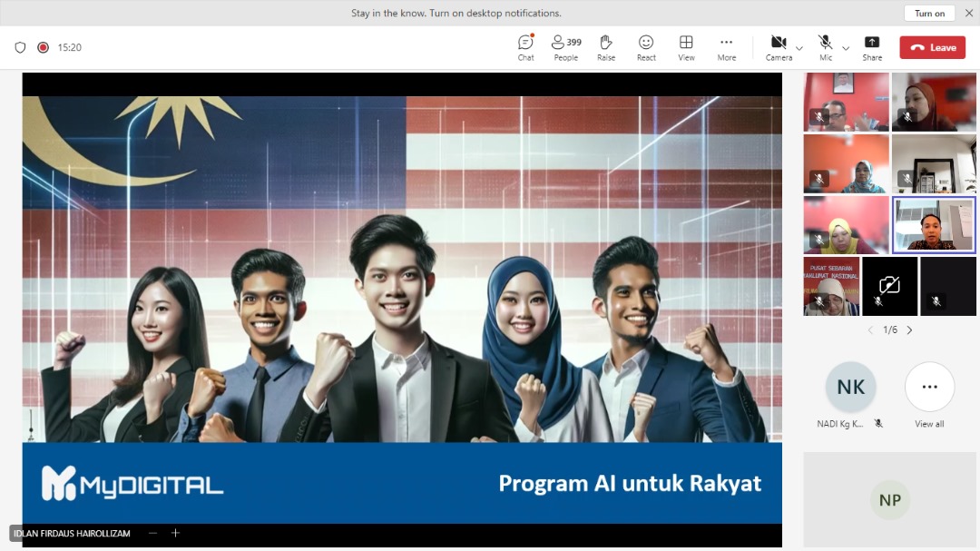Go to next participant page
Image resolution: width=980 pixels, height=551 pixels.
(910, 330)
